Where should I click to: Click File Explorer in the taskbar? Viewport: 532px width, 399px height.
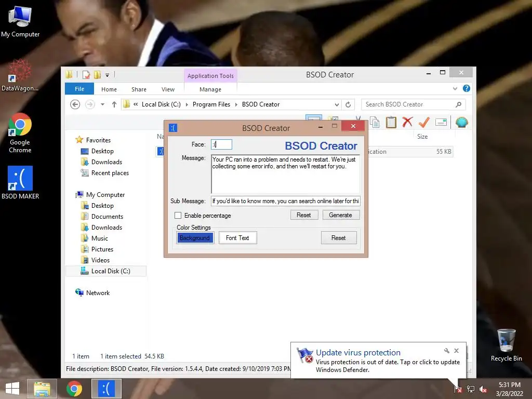coord(42,389)
